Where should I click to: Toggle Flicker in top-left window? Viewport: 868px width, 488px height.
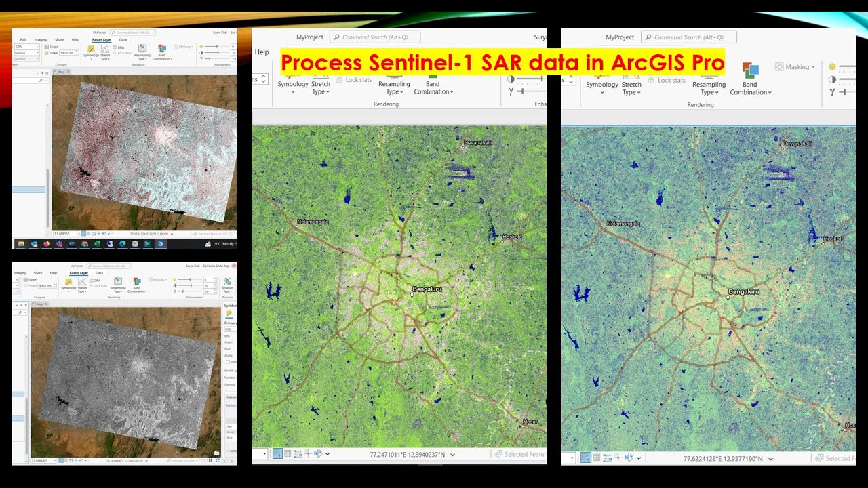52,53
